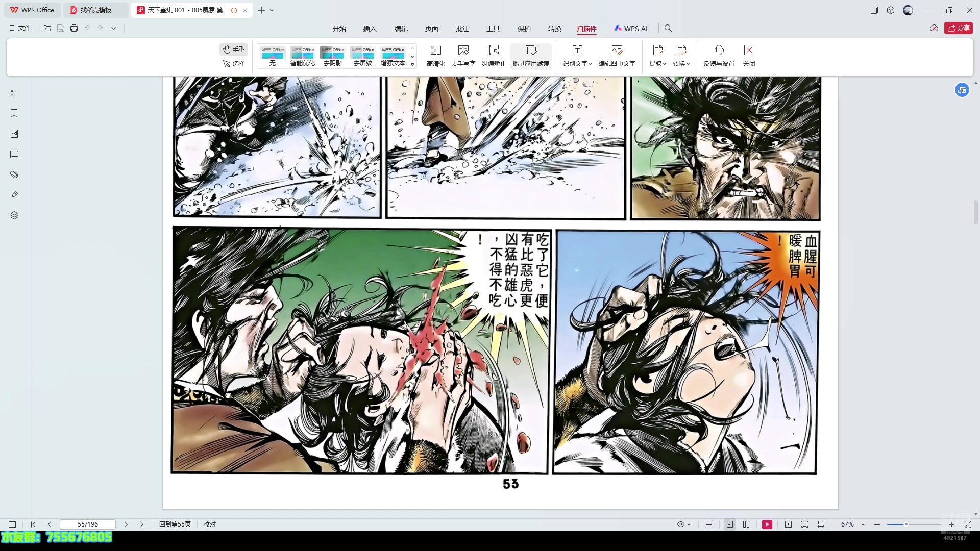
Task: Click 批量应用滤镜
Action: (x=531, y=56)
